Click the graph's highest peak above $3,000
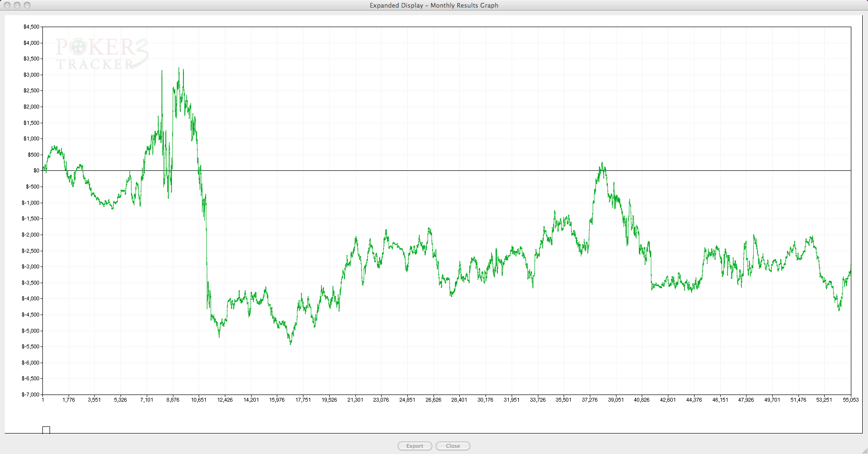868x454 pixels. 179,68
